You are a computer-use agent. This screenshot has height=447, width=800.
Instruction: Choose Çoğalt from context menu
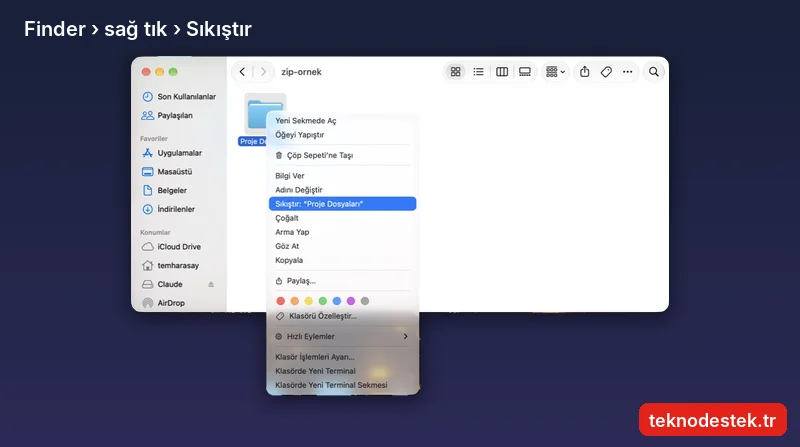342,218
